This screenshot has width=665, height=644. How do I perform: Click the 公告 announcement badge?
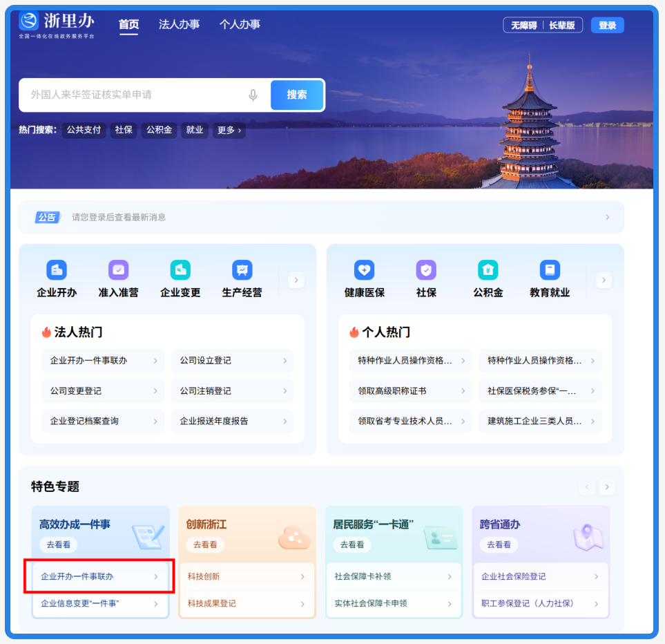coord(47,217)
